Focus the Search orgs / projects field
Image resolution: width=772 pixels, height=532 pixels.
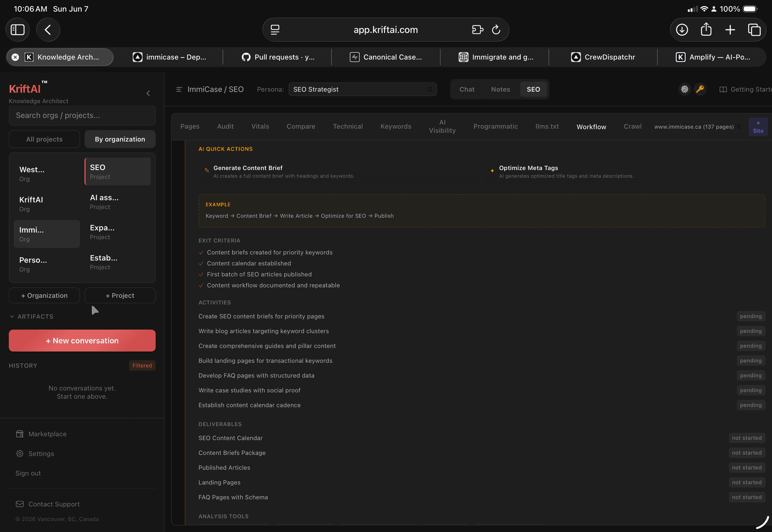point(82,115)
